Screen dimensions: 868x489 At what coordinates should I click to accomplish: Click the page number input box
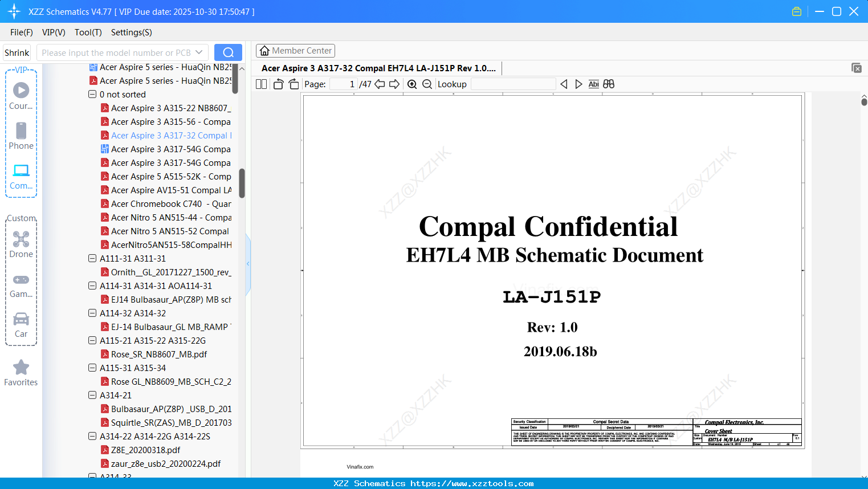tap(344, 84)
